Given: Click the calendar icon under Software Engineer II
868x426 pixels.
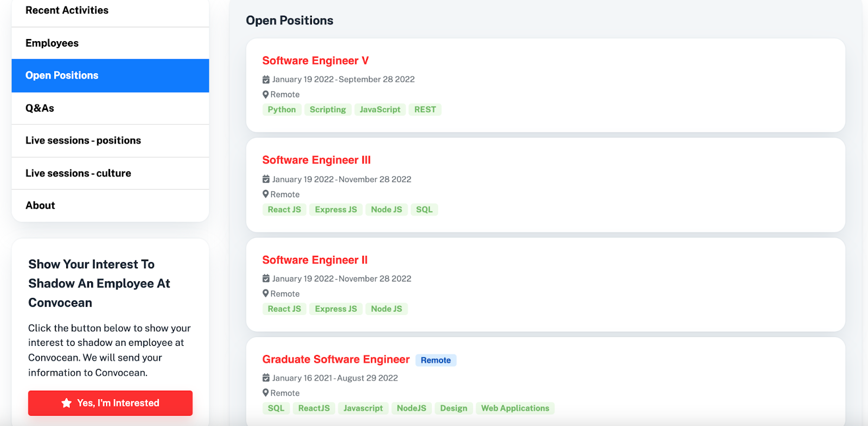Looking at the screenshot, I should pos(266,279).
